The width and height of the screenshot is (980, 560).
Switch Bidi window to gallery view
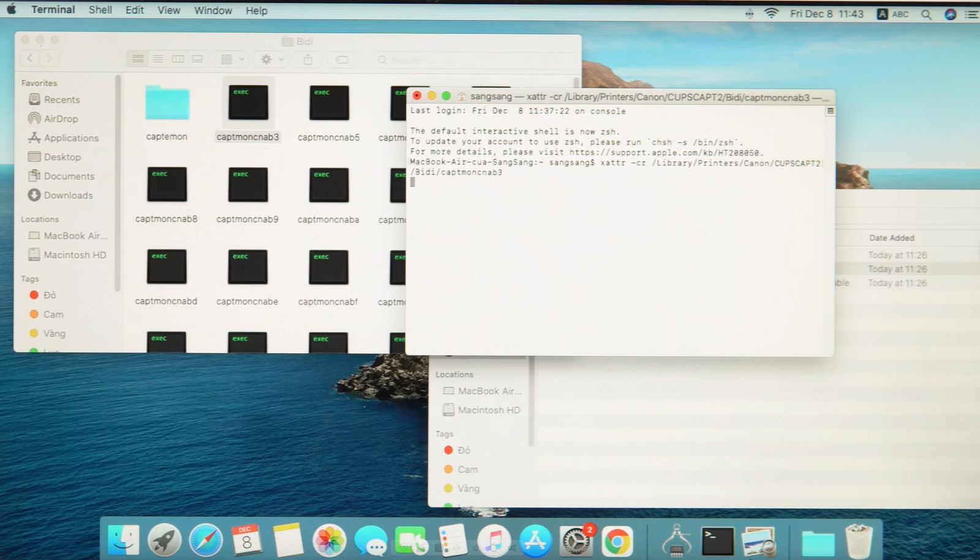(197, 59)
